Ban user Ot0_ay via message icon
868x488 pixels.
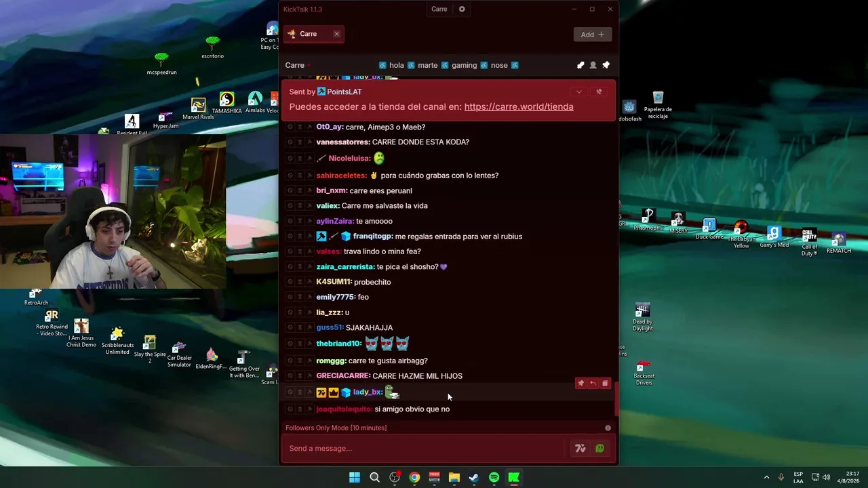(x=290, y=127)
